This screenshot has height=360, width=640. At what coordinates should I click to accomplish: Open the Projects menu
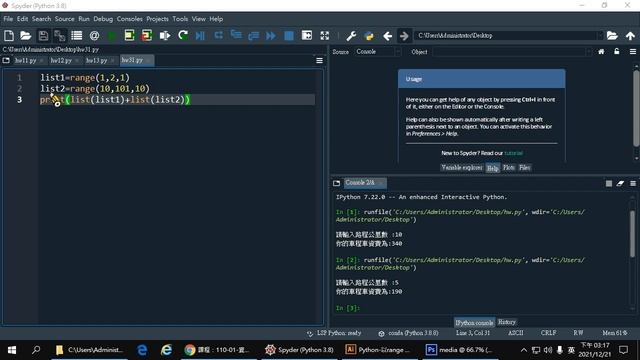coord(157,19)
